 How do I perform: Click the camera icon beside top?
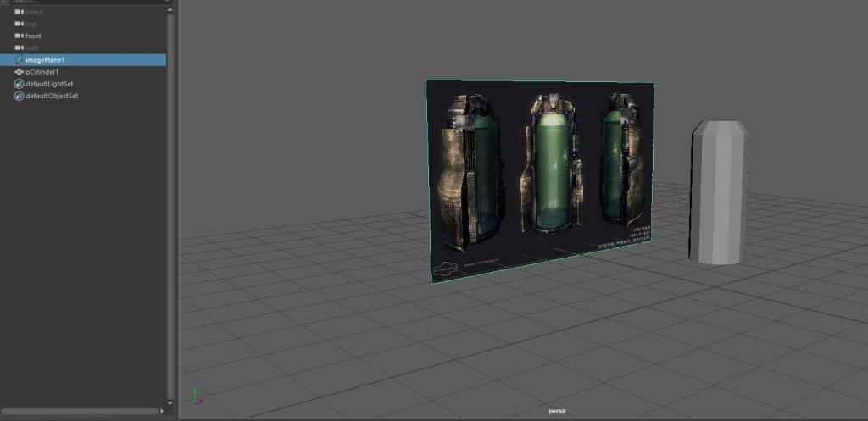[19, 24]
